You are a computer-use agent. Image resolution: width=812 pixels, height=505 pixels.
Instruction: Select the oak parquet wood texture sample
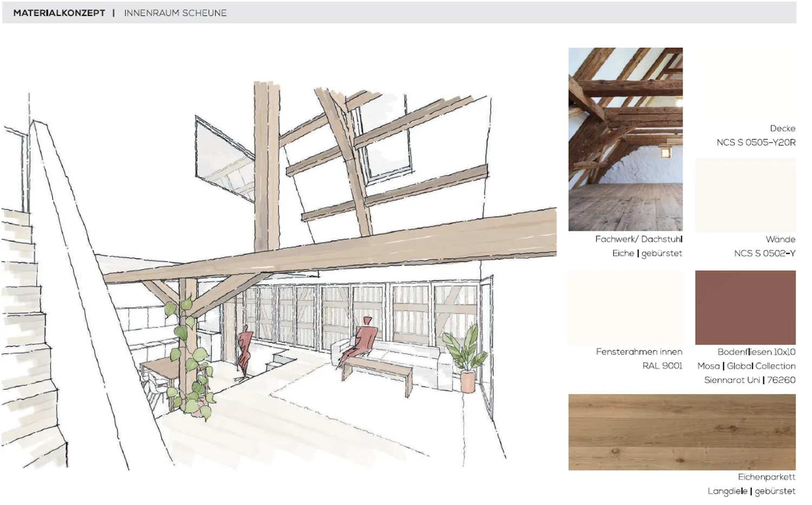[x=682, y=432]
